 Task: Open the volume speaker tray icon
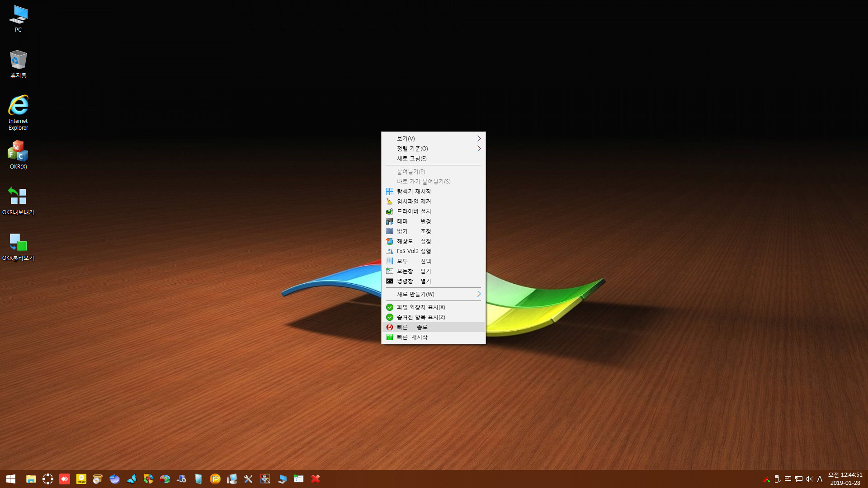tap(809, 479)
